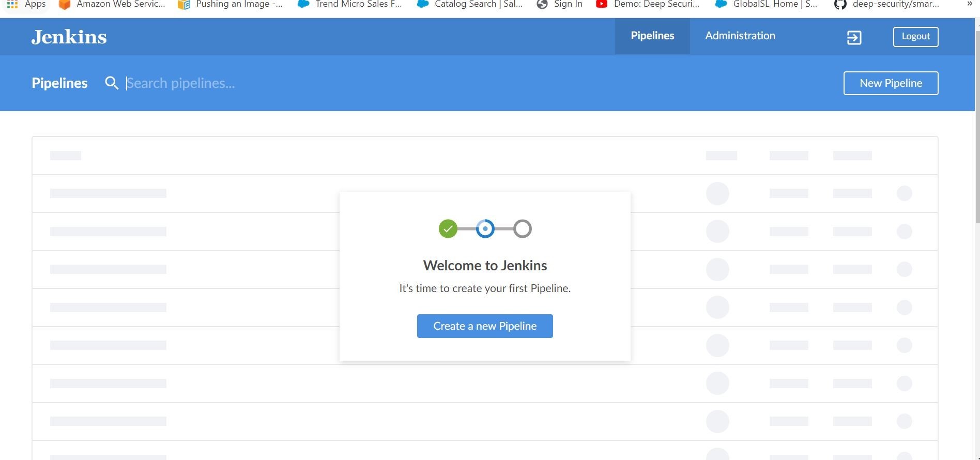The height and width of the screenshot is (460, 980).
Task: Open the Apps bookmark icon
Action: 12,4
